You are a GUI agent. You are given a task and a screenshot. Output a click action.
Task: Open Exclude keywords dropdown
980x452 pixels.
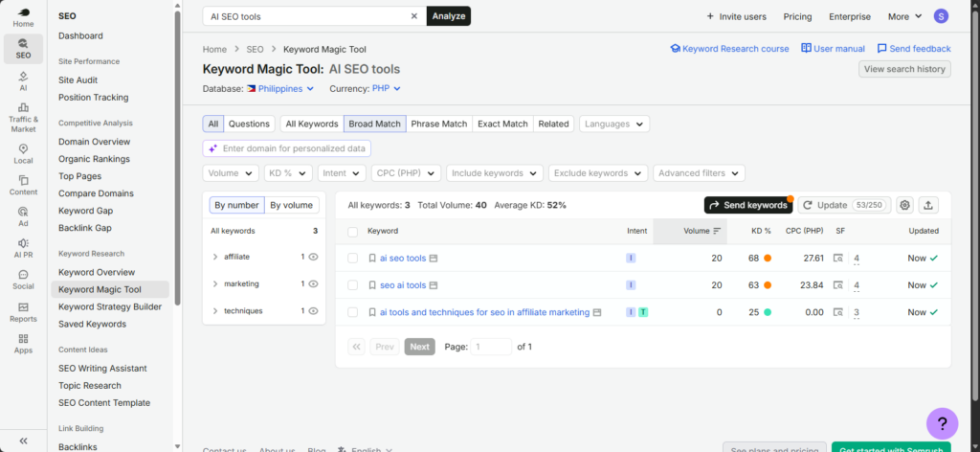[598, 173]
